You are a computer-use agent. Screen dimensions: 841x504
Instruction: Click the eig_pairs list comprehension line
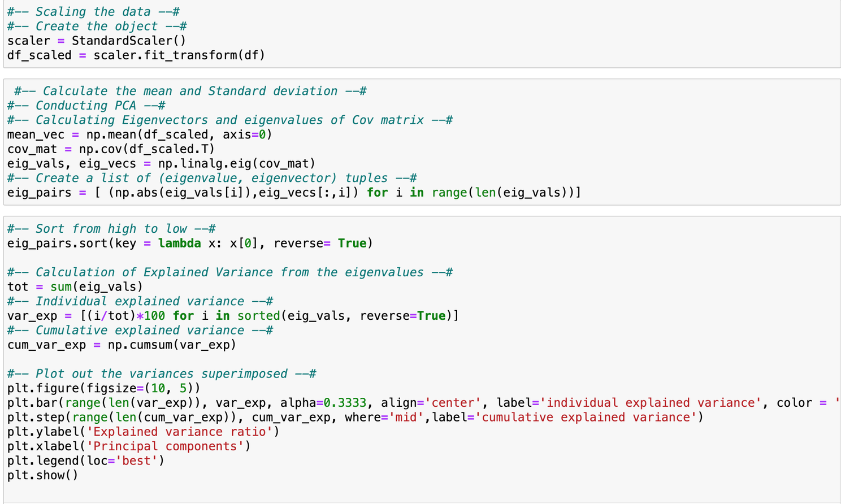[x=294, y=193]
